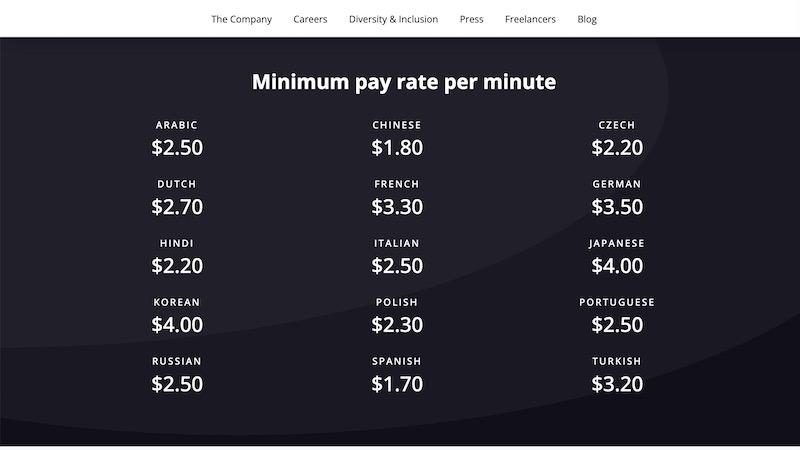Click the Polish $2.30 rate
This screenshot has width=800, height=450.
pos(397,325)
